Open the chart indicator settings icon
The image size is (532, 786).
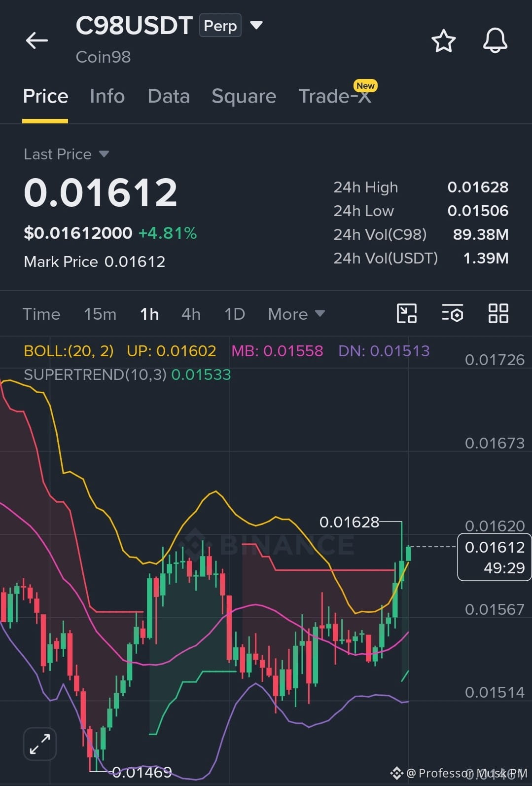[x=452, y=313]
